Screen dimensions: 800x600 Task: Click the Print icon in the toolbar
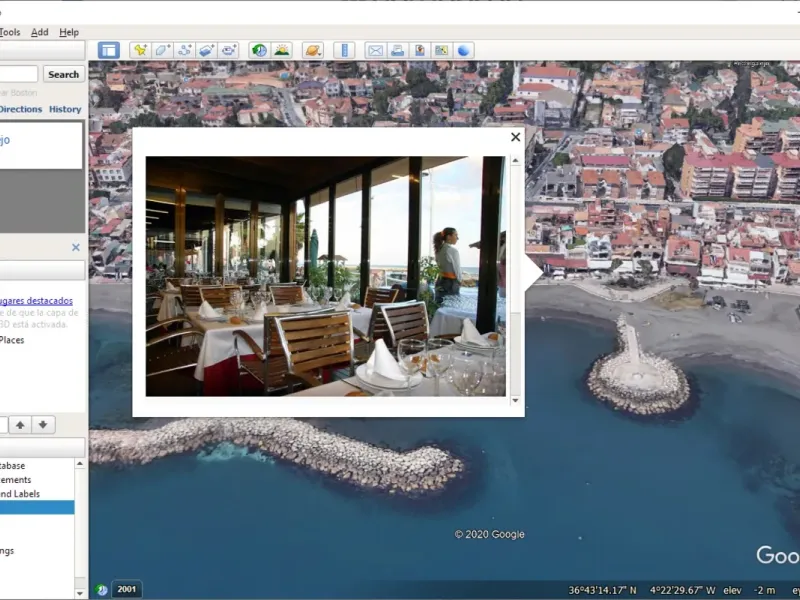[397, 50]
